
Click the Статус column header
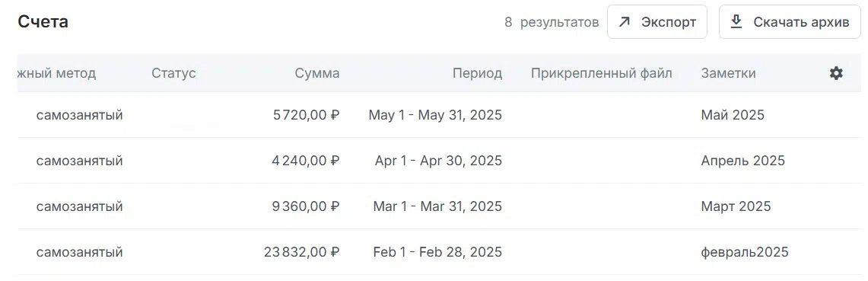(x=173, y=73)
